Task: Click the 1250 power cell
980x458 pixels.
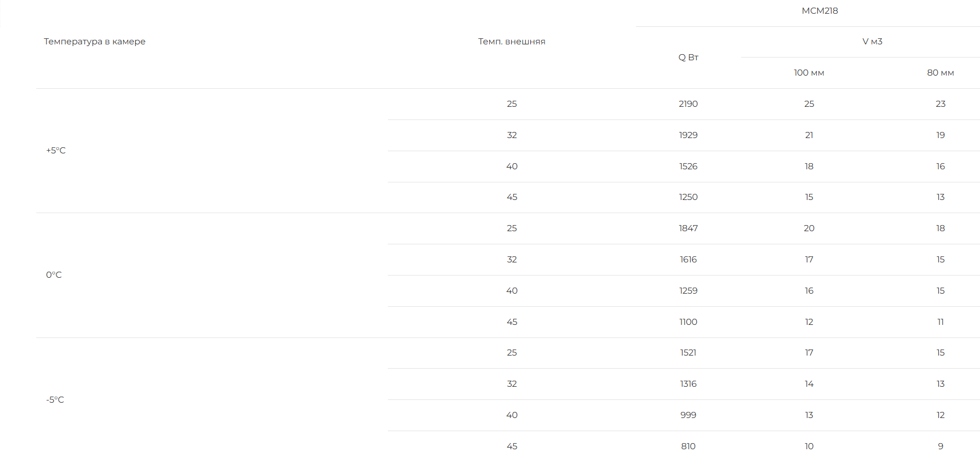Action: click(688, 197)
